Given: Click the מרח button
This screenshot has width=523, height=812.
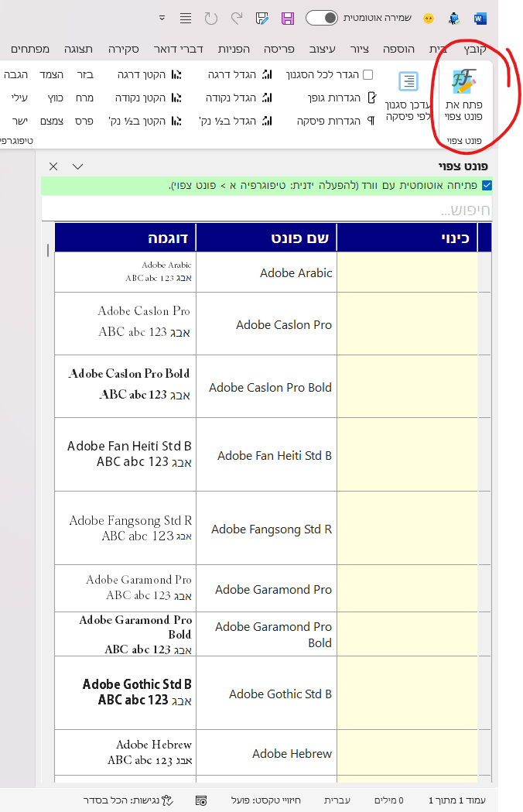Looking at the screenshot, I should coord(84,98).
